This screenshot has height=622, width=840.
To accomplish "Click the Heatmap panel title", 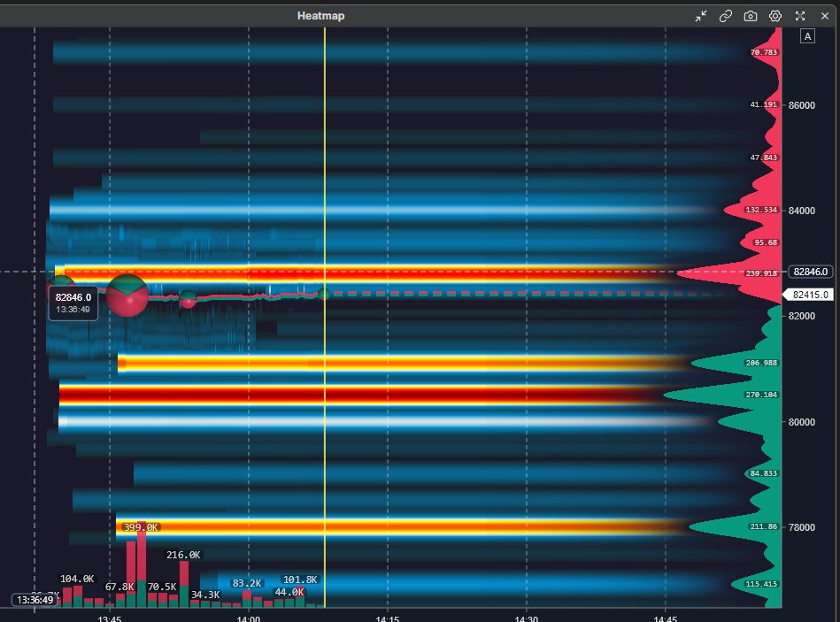I will [x=321, y=16].
